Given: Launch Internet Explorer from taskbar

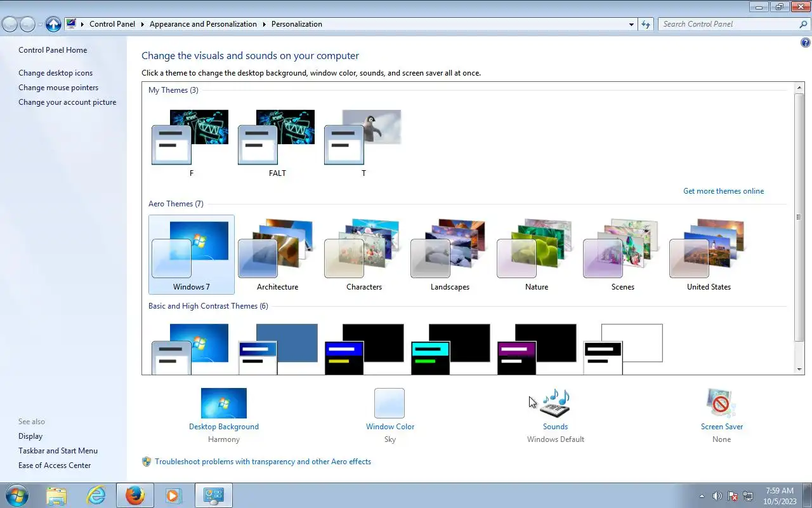Looking at the screenshot, I should click(96, 495).
